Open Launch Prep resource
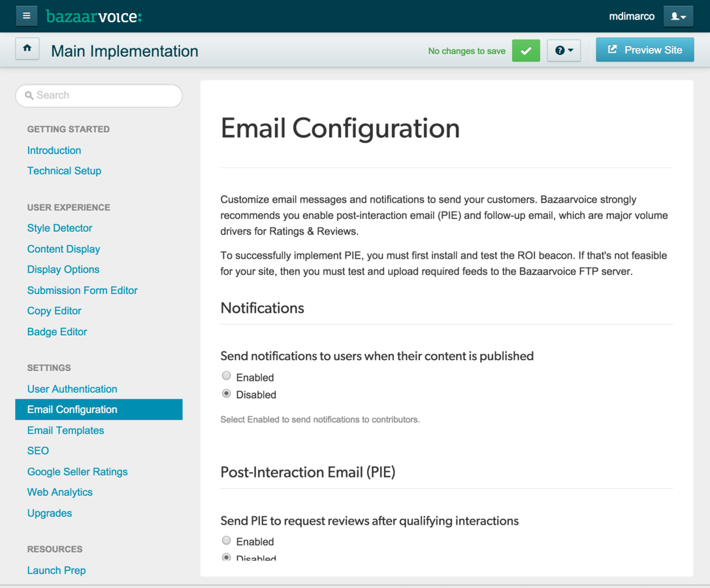Screen dimensions: 710x588 57,570
